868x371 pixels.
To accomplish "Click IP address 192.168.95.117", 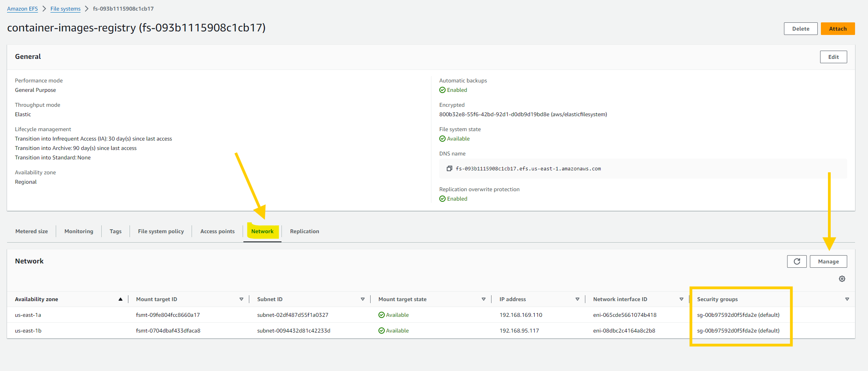I will point(519,331).
